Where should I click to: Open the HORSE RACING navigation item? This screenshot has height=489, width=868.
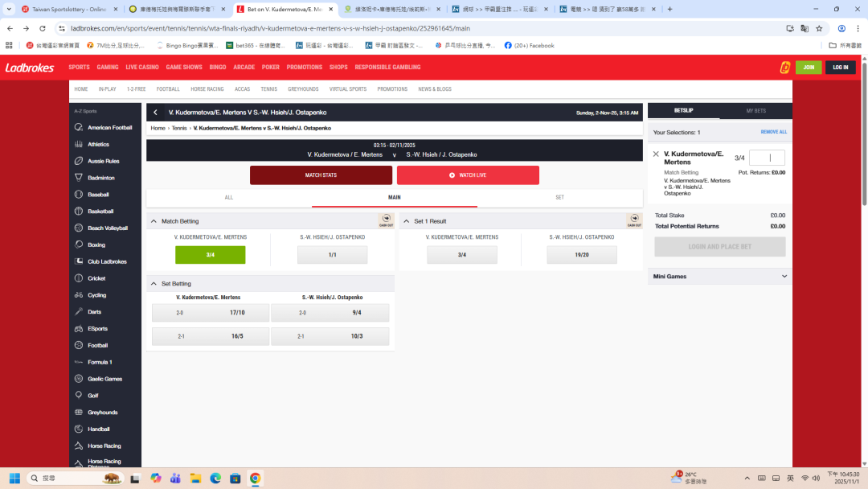[x=207, y=89]
